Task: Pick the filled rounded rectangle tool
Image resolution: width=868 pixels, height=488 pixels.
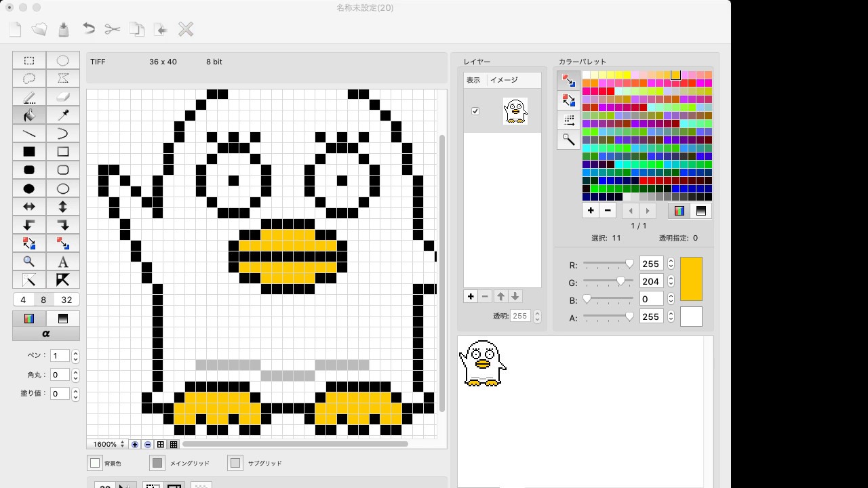Action: [29, 170]
